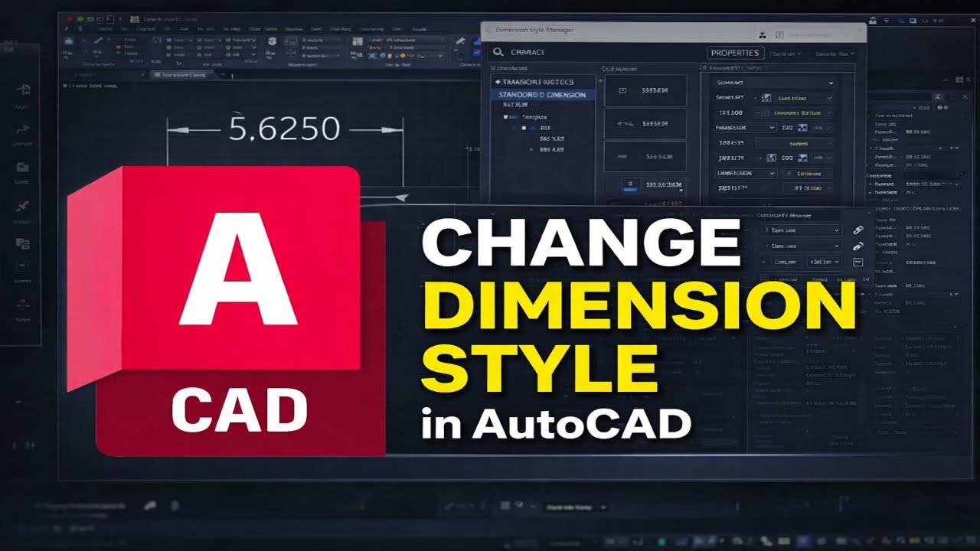The image size is (980, 551).
Task: Open the dropdown immediately right of PROPERTIES button
Action: (786, 54)
